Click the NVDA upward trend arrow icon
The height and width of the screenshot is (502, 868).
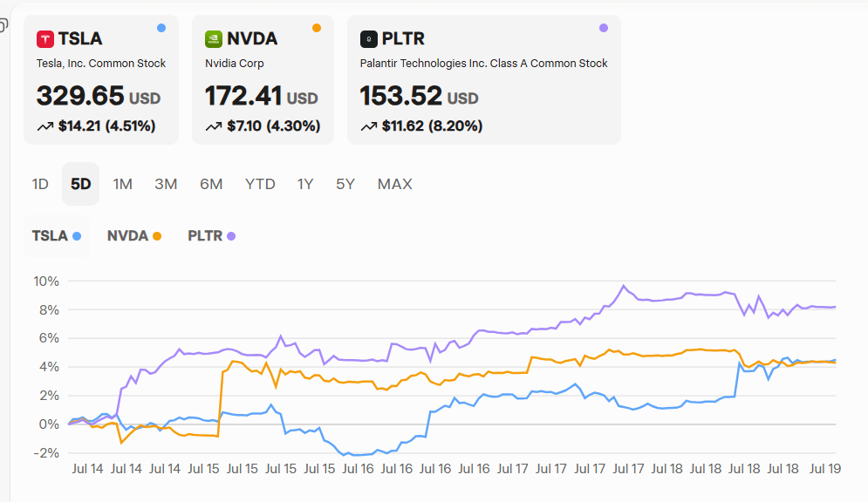pos(214,126)
